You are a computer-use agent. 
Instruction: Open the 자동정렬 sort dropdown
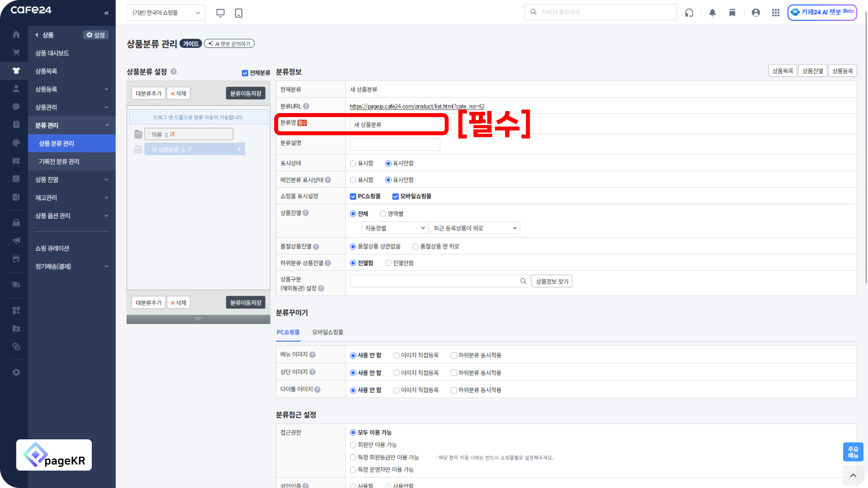pos(394,228)
